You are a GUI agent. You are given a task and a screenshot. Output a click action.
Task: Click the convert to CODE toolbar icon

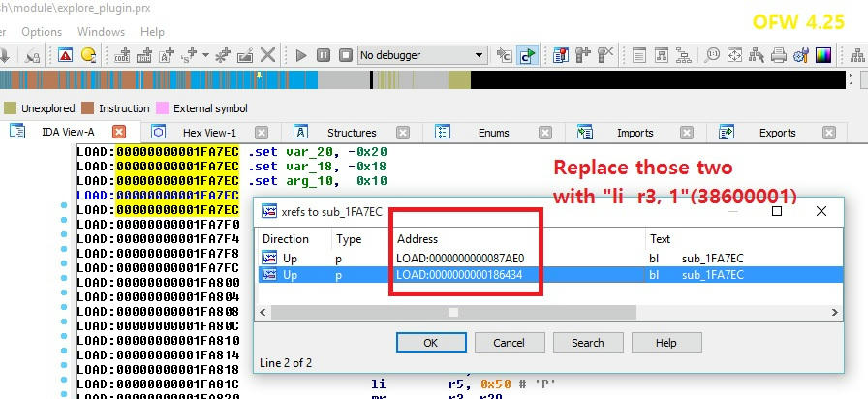point(122,55)
